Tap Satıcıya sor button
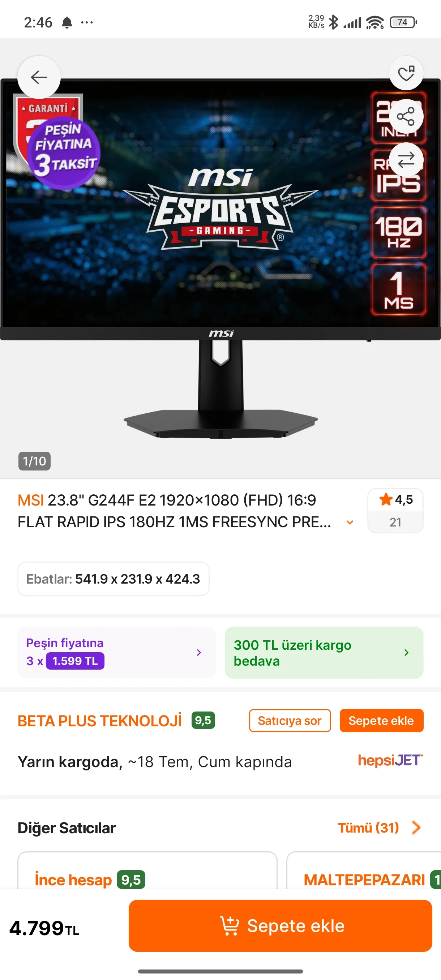Viewport: 441px width, 980px height. 290,721
